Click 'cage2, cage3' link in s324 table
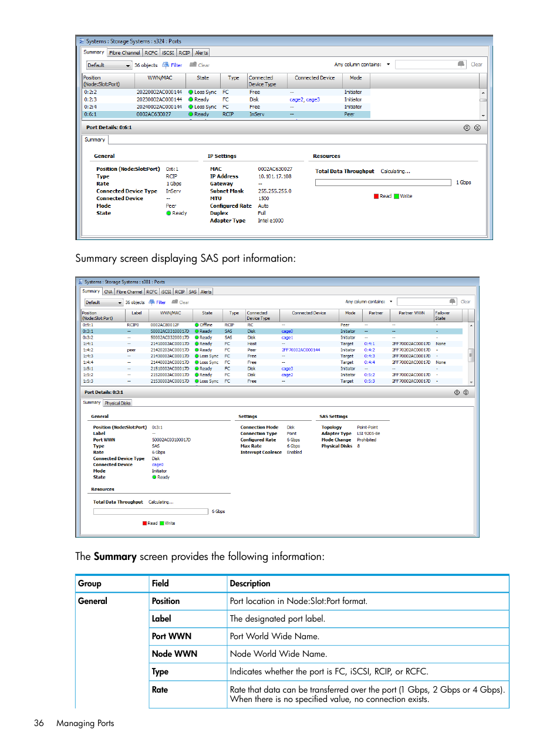The height and width of the screenshot is (746, 560). [305, 100]
